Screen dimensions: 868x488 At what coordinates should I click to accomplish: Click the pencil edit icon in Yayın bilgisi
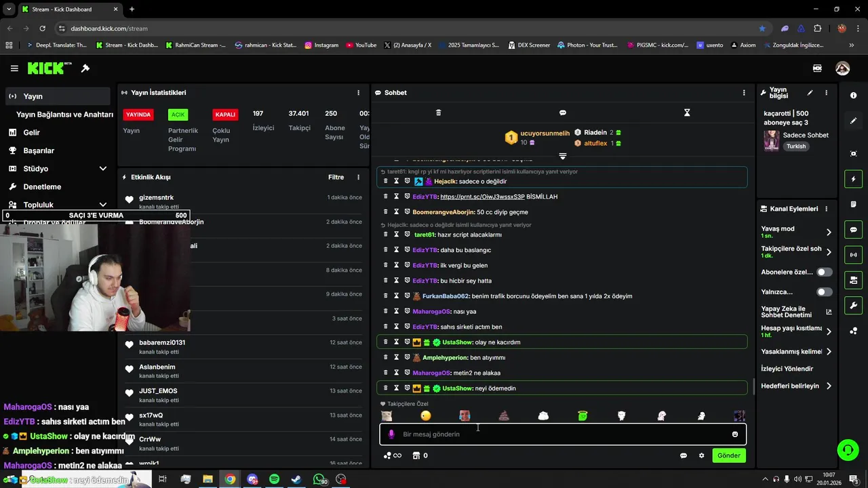810,93
